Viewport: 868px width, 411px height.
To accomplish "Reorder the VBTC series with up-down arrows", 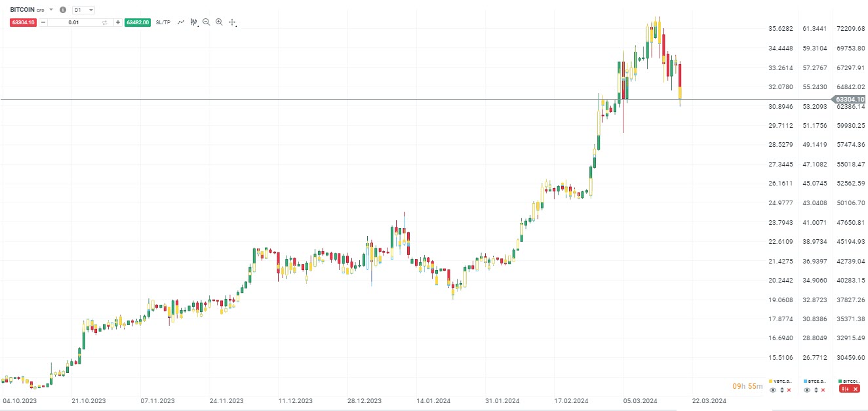I will coord(781,390).
